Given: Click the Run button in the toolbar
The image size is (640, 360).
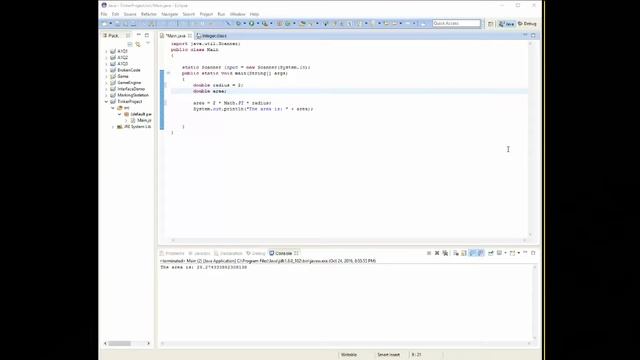Looking at the screenshot, I should 251,24.
